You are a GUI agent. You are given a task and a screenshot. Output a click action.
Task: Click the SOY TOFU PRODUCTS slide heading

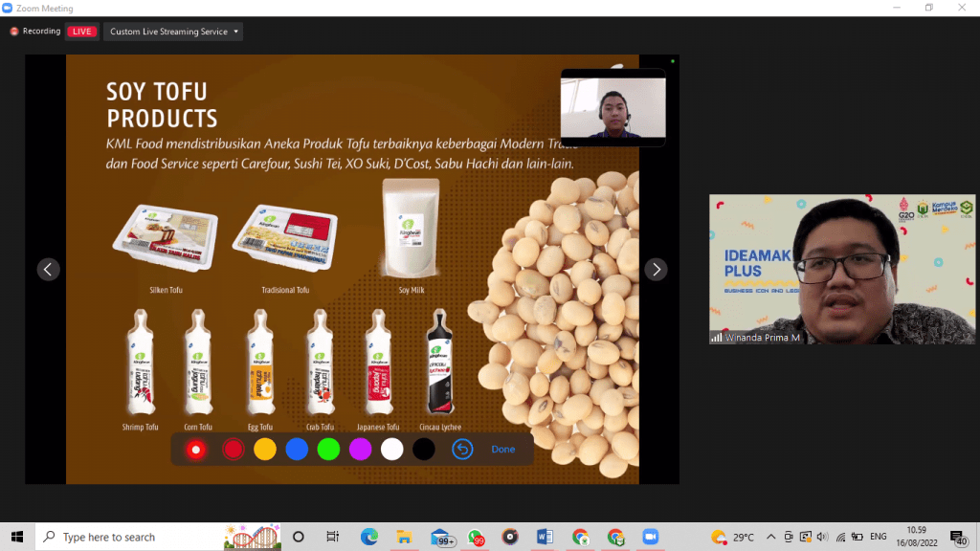162,105
